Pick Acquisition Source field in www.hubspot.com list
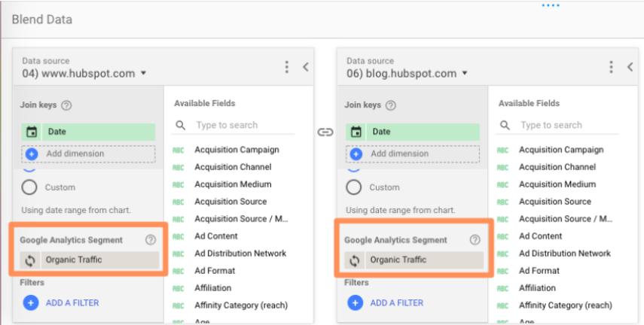The width and height of the screenshot is (644, 325). coord(230,202)
